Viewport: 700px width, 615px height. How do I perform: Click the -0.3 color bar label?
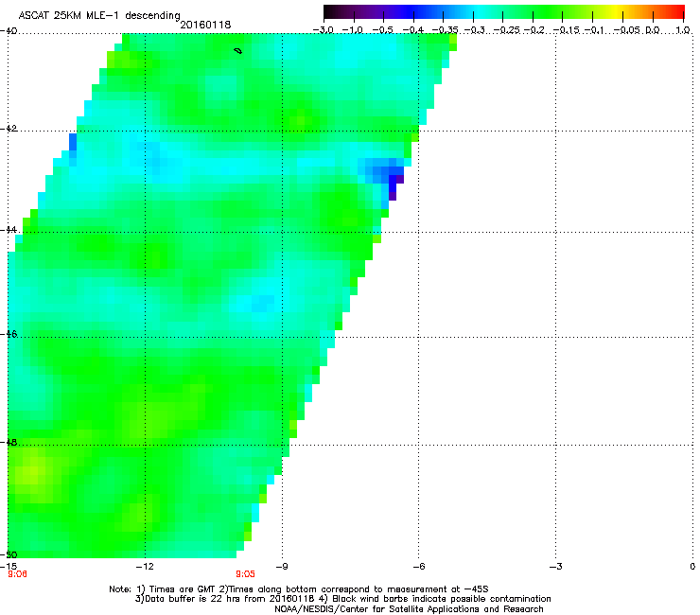click(x=475, y=30)
